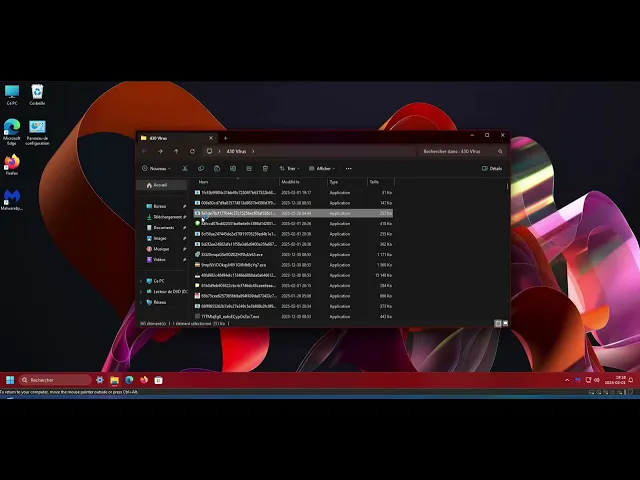Click the Rename icon in Explorer toolbar
Viewport: 640px width, 480px height.
233,168
